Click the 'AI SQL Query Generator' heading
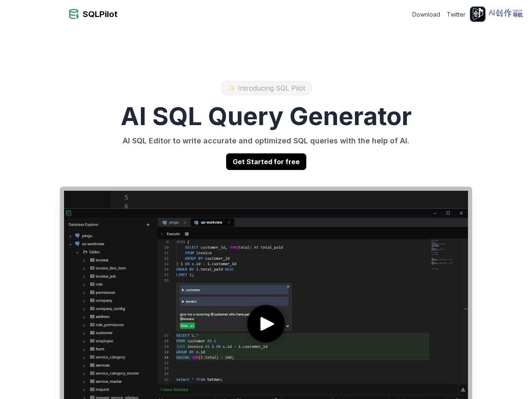Viewport: 532px width, 399px height. tap(266, 116)
